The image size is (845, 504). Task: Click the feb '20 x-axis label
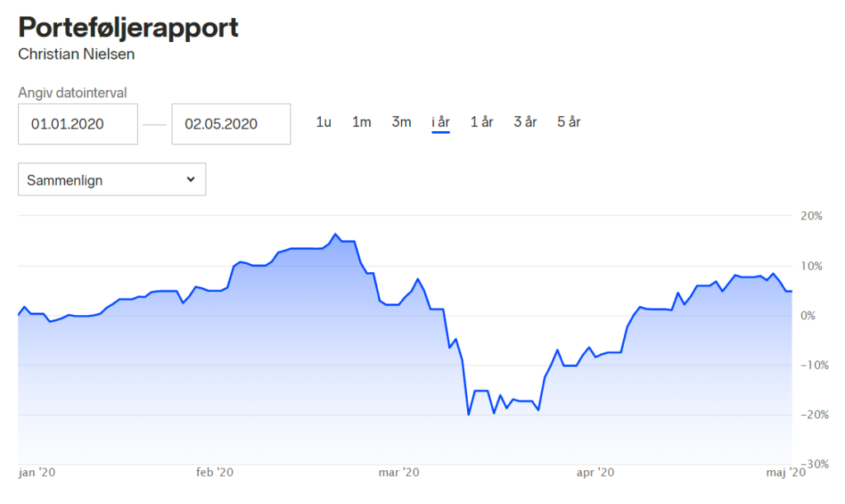215,473
